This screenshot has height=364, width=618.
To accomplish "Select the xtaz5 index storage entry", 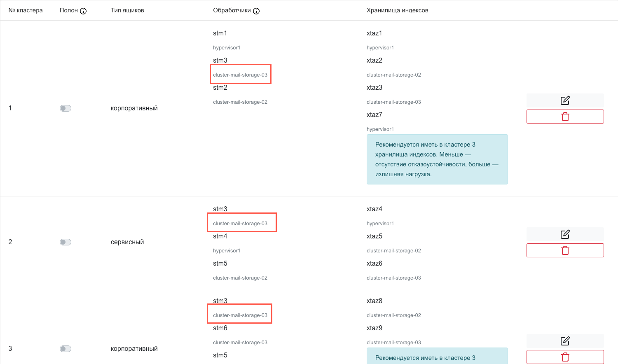I will 374,236.
